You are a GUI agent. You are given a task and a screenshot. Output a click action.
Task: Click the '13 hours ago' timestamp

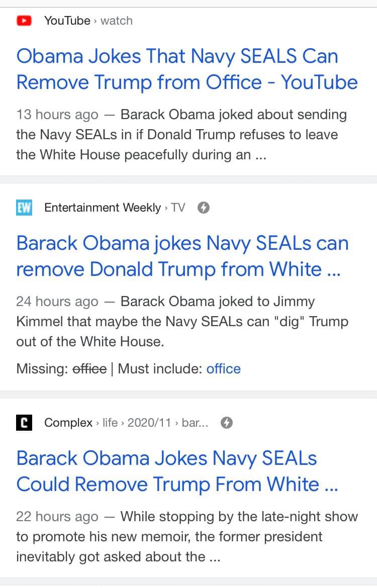pos(57,115)
